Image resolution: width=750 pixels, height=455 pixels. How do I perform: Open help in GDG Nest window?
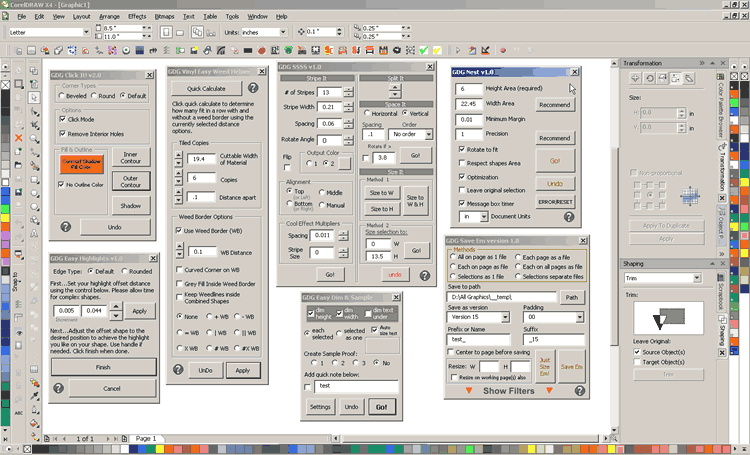tap(569, 217)
